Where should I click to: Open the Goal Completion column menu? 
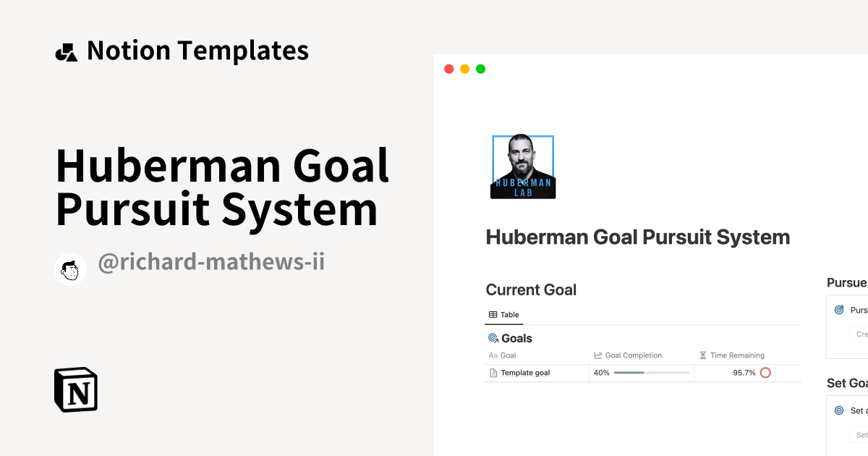tap(634, 355)
